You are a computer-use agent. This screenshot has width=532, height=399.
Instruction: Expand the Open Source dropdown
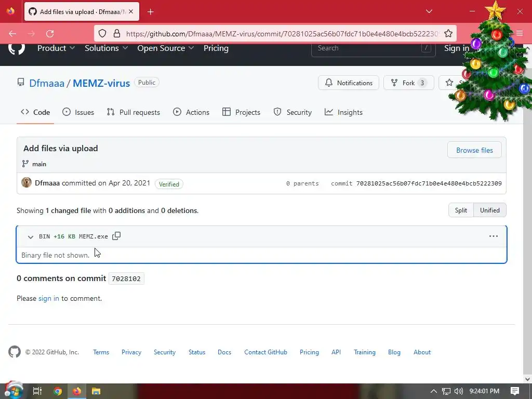click(166, 48)
